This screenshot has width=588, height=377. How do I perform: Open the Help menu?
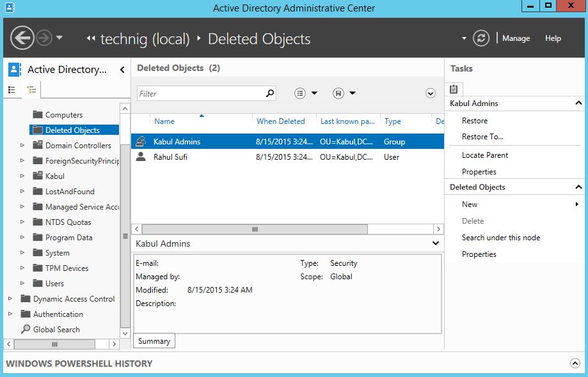[x=553, y=38]
